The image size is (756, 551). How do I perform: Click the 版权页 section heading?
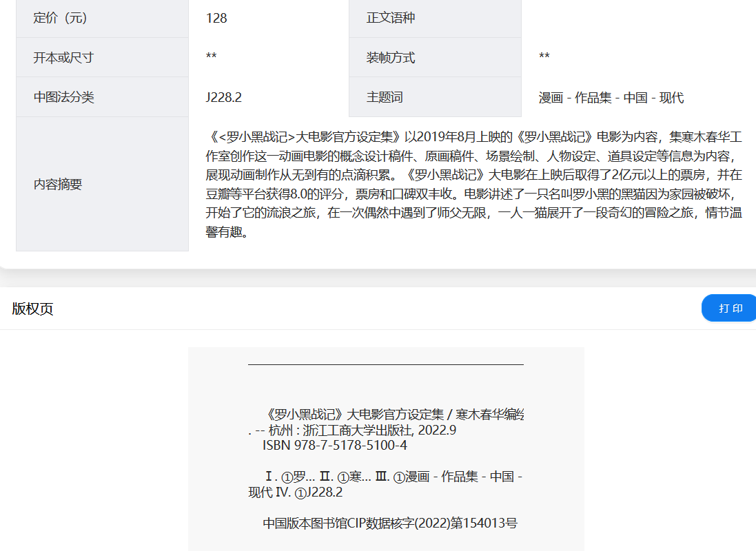pyautogui.click(x=32, y=309)
